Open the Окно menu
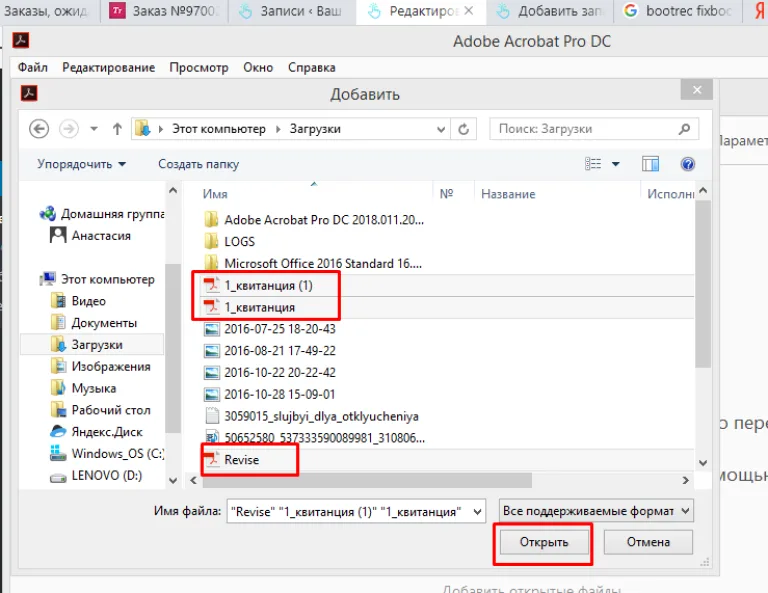 [258, 67]
